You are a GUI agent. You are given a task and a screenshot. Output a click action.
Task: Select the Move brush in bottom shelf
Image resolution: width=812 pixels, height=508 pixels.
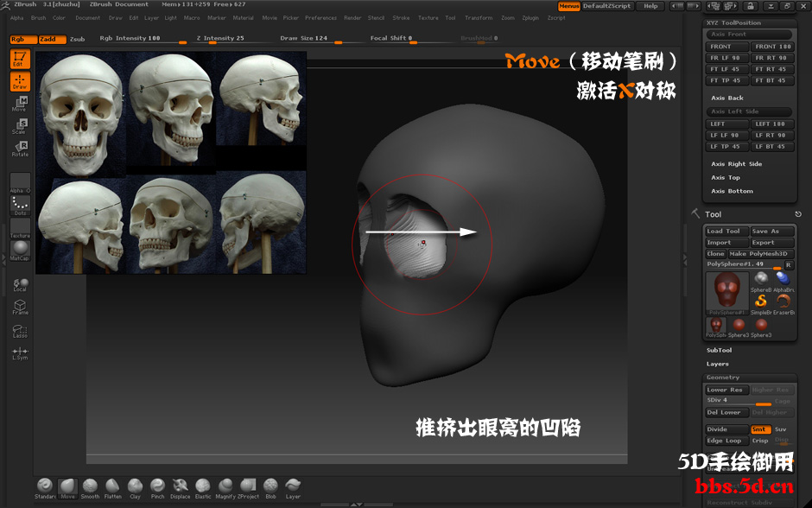(67, 488)
